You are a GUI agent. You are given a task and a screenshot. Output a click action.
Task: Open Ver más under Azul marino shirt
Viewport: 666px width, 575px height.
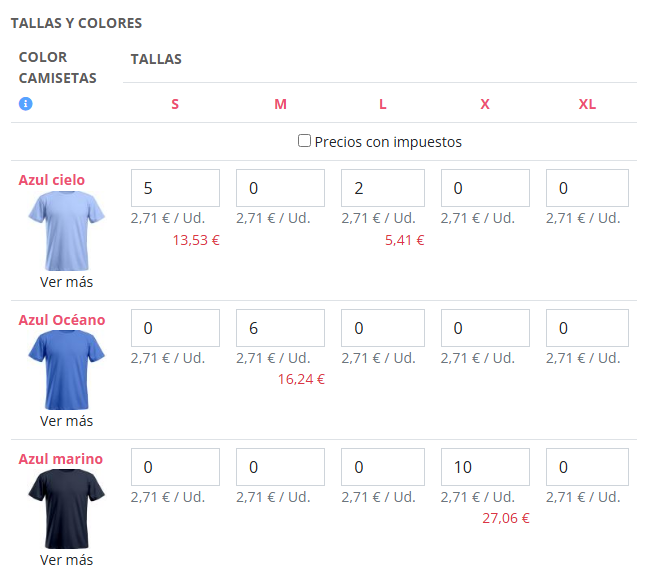(66, 560)
